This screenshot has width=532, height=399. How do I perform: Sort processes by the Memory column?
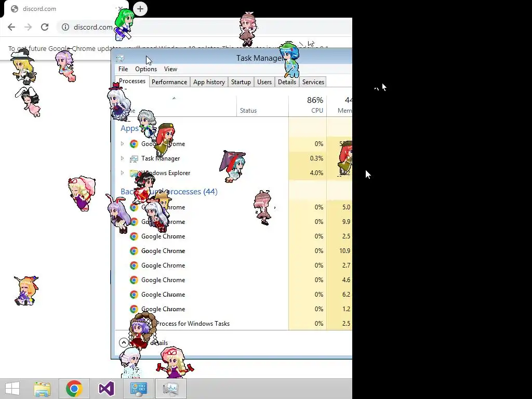pos(340,105)
